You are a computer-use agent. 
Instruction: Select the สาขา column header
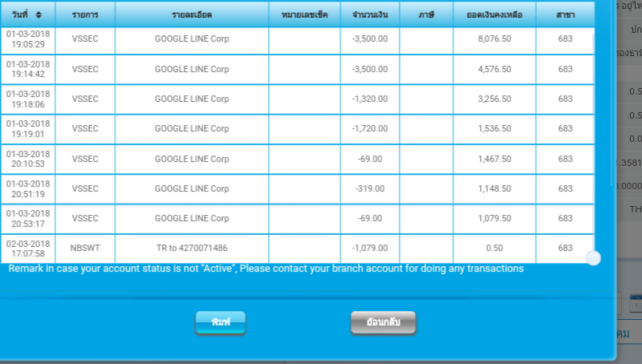pyautogui.click(x=565, y=14)
